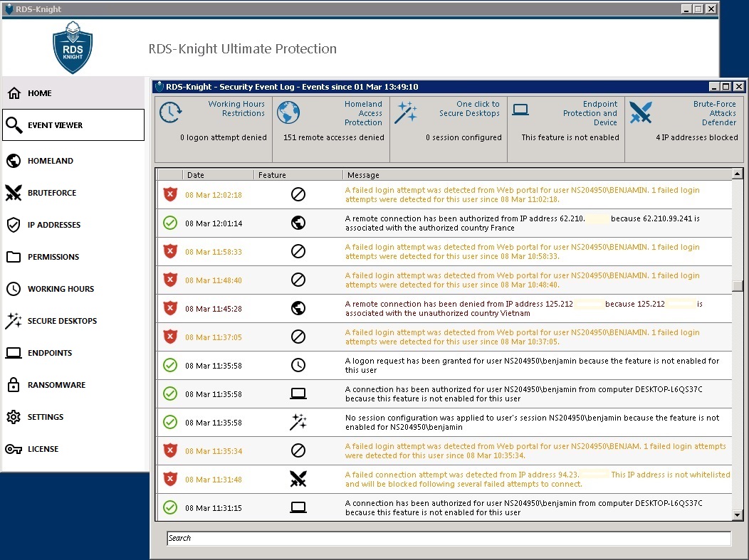
Task: Click the WORKING HOURS clock icon
Action: [14, 289]
